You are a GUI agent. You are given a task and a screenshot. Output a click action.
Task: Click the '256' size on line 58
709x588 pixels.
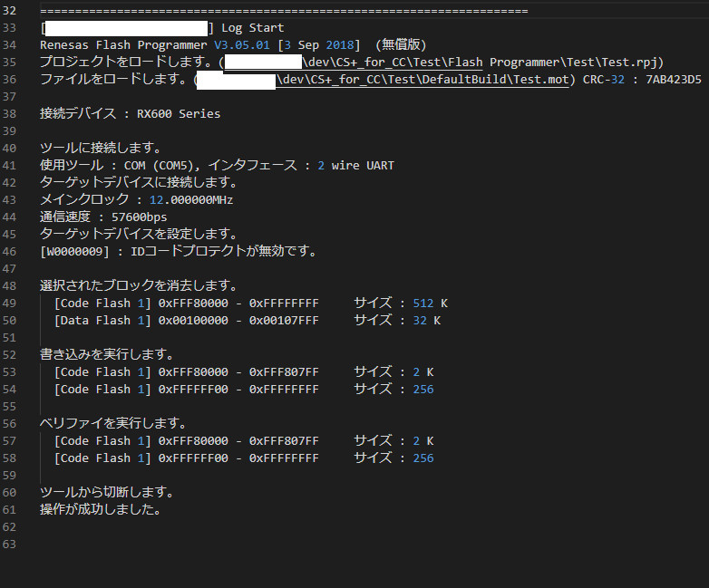coord(423,458)
